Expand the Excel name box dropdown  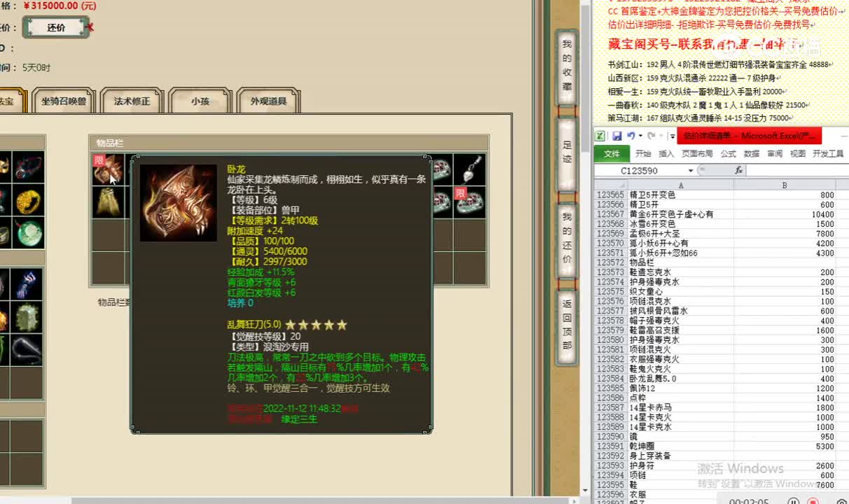click(691, 170)
